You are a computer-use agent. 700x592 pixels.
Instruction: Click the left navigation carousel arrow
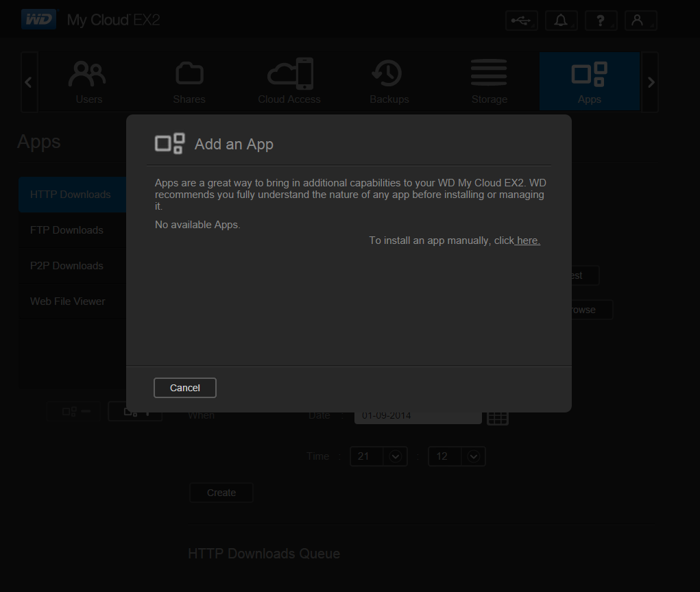29,82
